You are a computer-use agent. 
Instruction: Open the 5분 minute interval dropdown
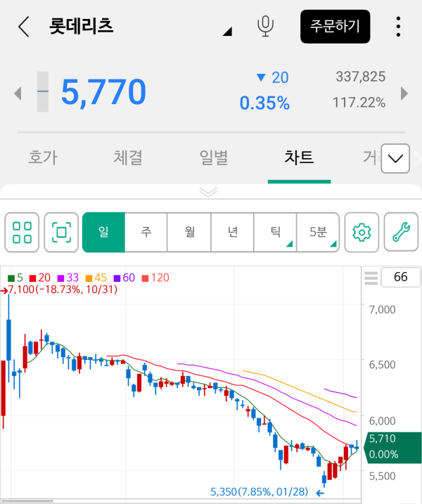pyautogui.click(x=318, y=232)
